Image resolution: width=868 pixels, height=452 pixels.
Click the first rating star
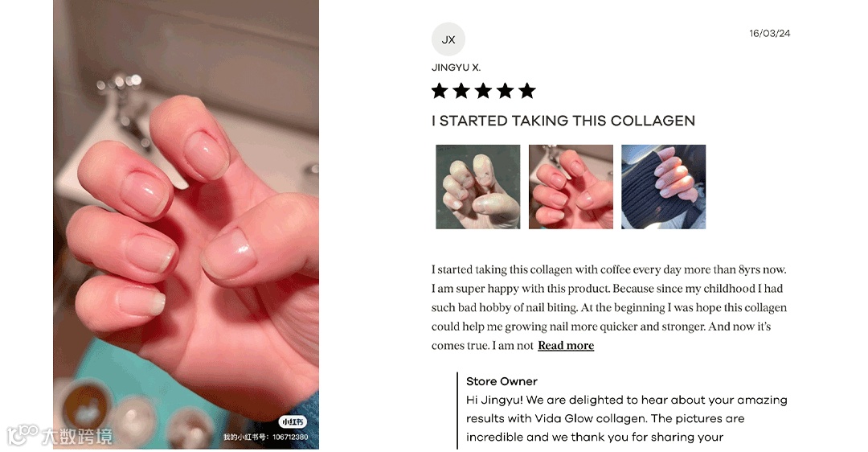(x=440, y=91)
